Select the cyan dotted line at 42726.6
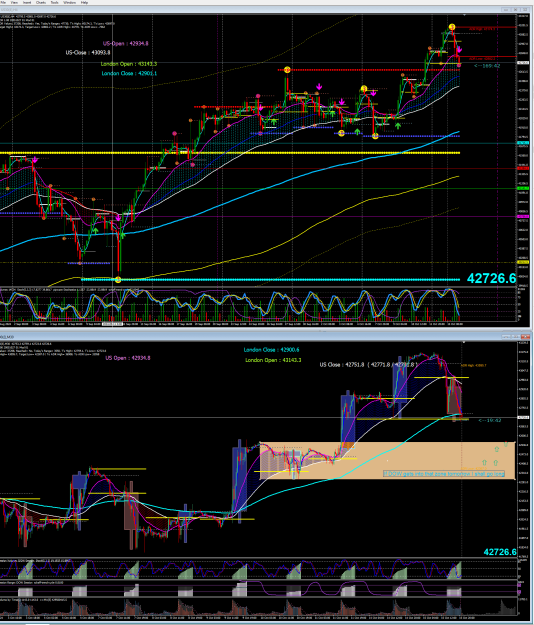Viewport: 534px width, 625px height. coord(271,279)
